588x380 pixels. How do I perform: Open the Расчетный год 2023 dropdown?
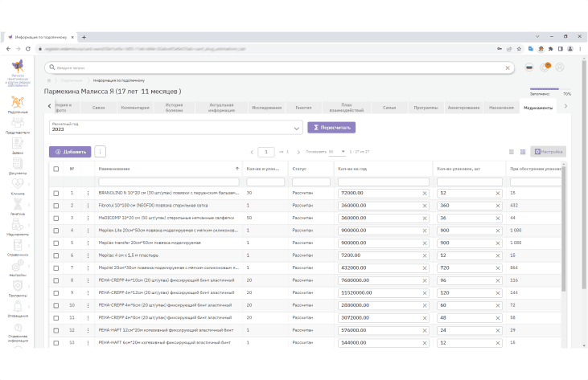pos(176,127)
